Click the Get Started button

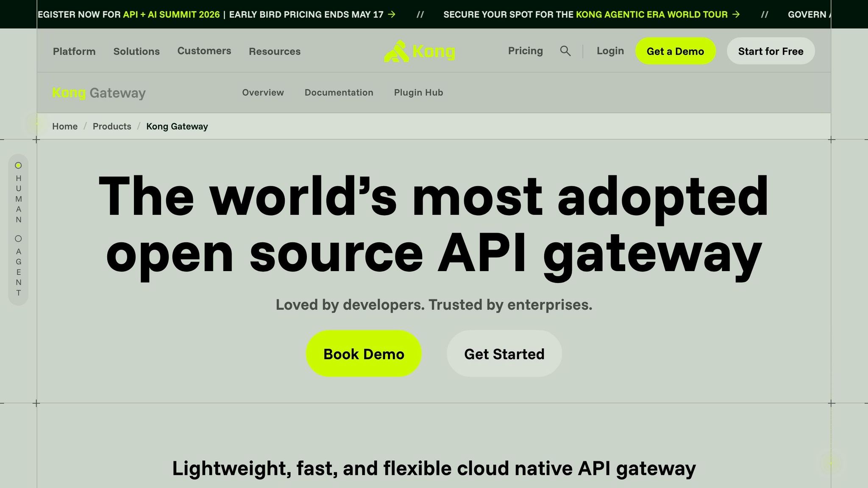click(504, 354)
